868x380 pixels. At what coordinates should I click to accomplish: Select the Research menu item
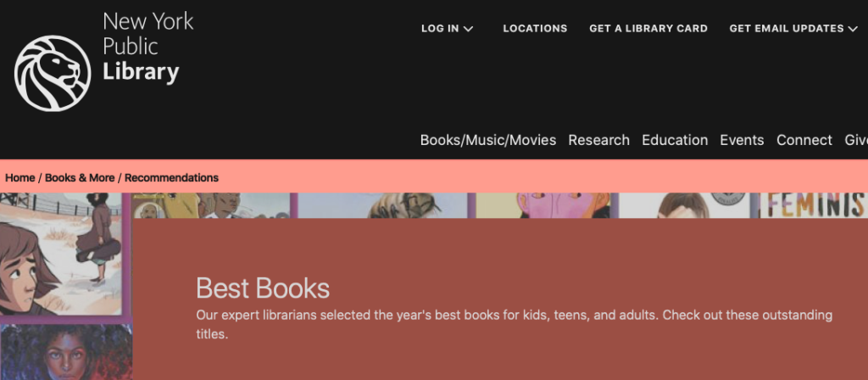click(598, 140)
